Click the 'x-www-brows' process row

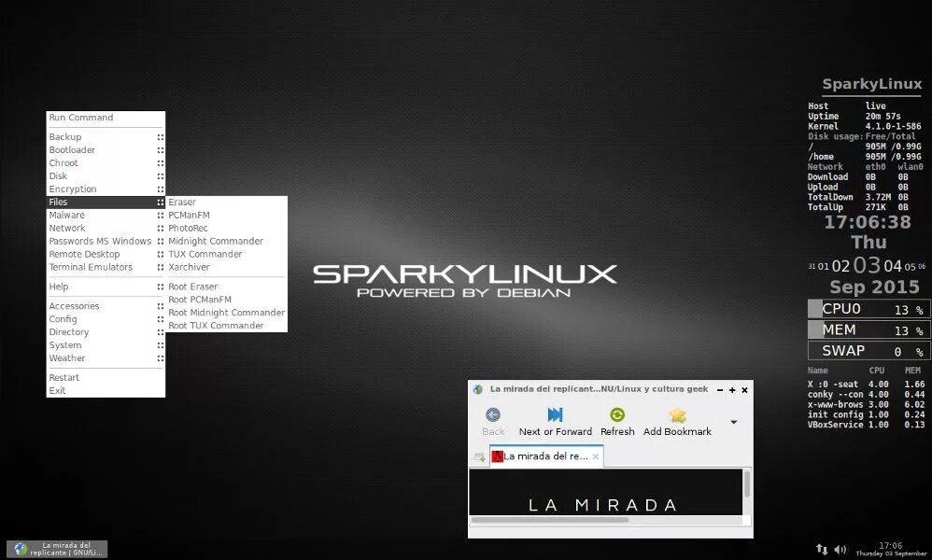pyautogui.click(x=866, y=404)
